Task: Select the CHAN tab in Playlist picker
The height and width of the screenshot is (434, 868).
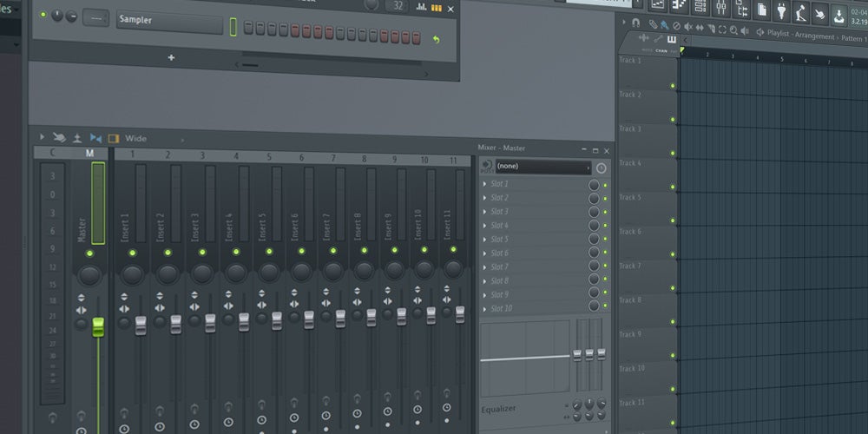Action: [661, 51]
